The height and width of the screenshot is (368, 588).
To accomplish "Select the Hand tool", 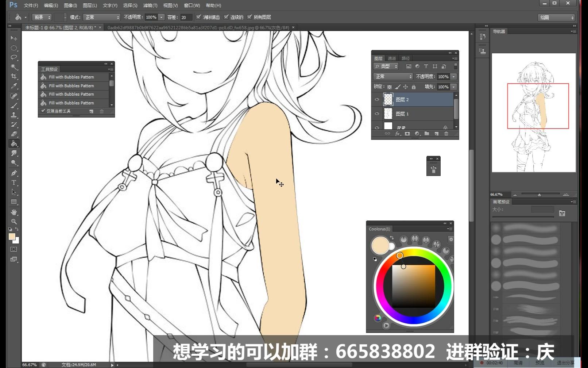I will 14,212.
